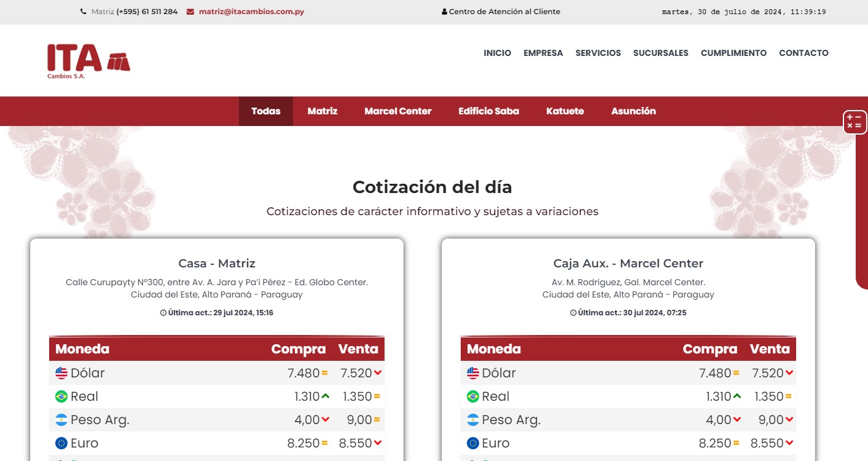Open the CUMPLIMIENTO menu item
868x461 pixels.
733,53
